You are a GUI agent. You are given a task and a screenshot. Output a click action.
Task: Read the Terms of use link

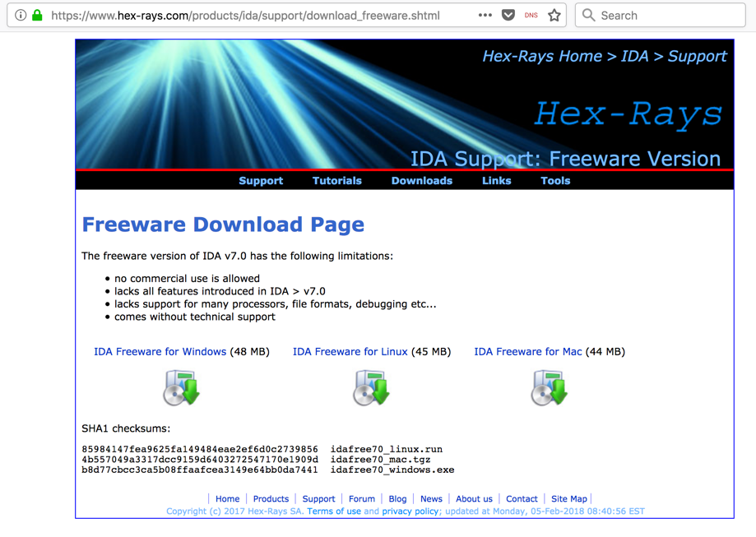tap(334, 511)
